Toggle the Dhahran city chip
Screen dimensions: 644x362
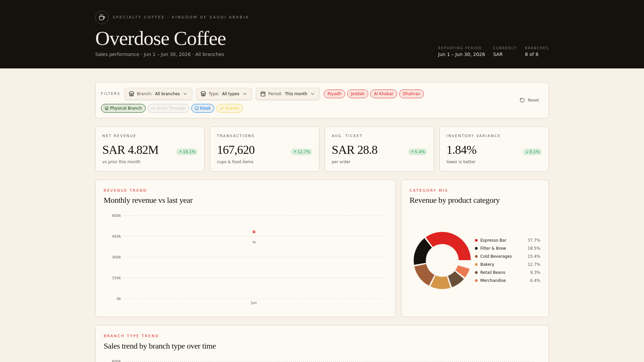(412, 94)
